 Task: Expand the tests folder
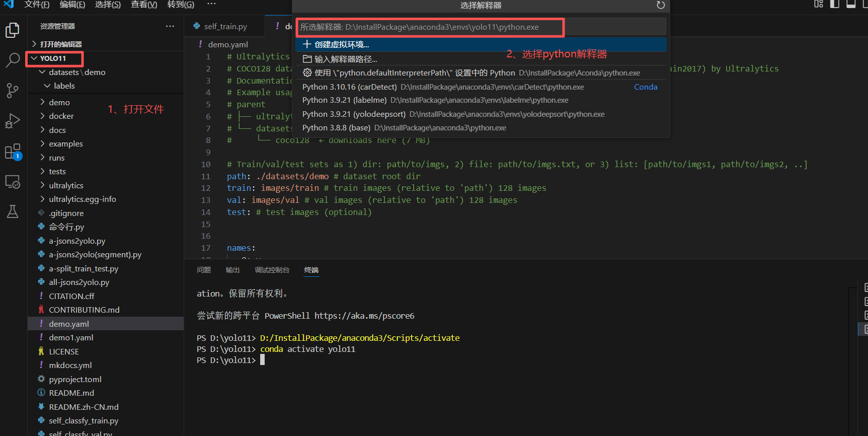click(106, 172)
